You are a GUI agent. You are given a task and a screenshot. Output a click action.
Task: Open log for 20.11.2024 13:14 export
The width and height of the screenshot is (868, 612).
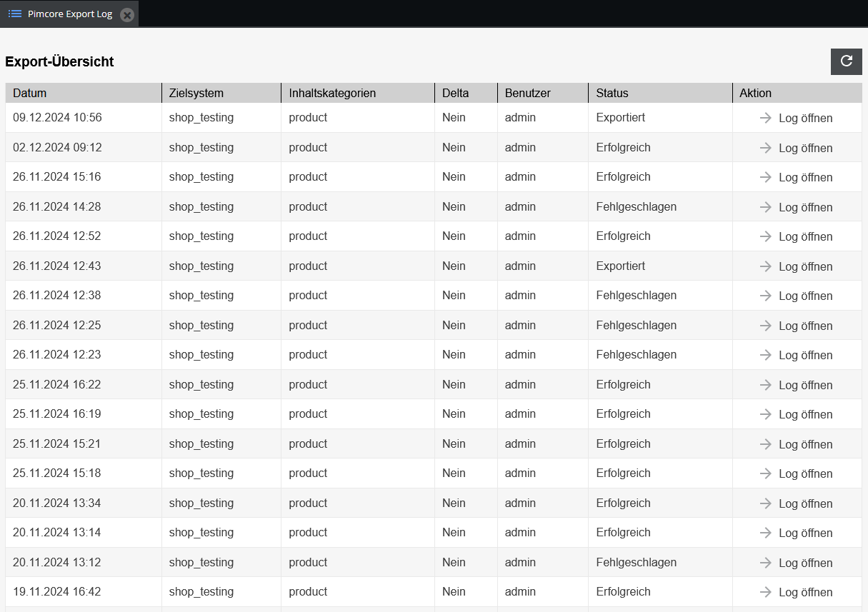tap(796, 533)
